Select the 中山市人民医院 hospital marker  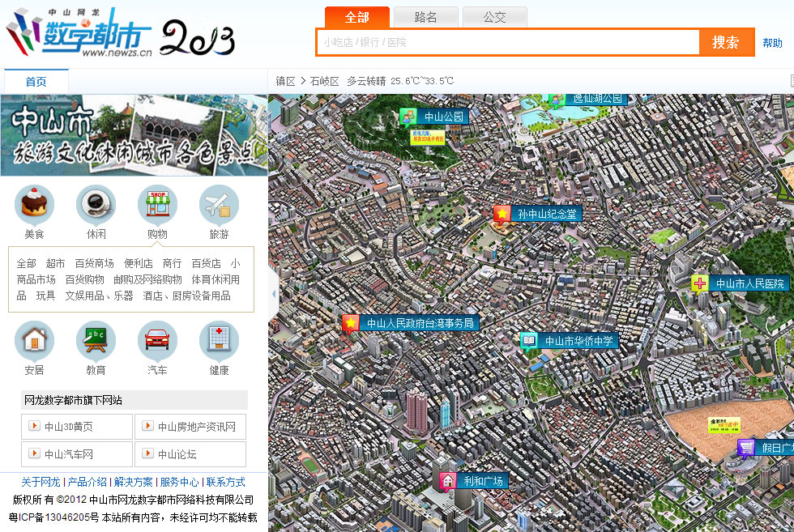pyautogui.click(x=741, y=283)
